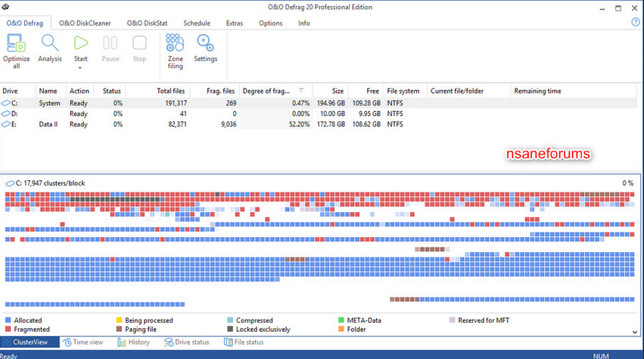Image resolution: width=644 pixels, height=359 pixels.
Task: Click the Ready status bar text
Action: 8,356
